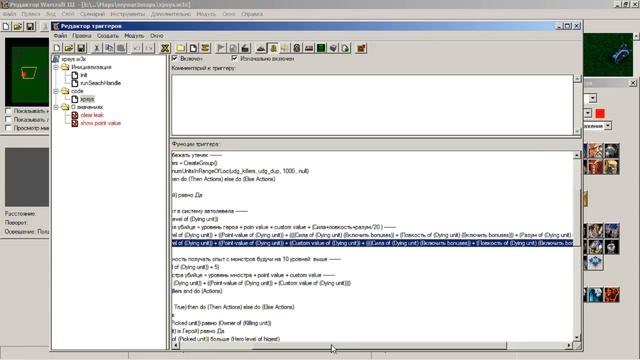
Task: Open third dropdown in unit palette
Action: [608, 126]
